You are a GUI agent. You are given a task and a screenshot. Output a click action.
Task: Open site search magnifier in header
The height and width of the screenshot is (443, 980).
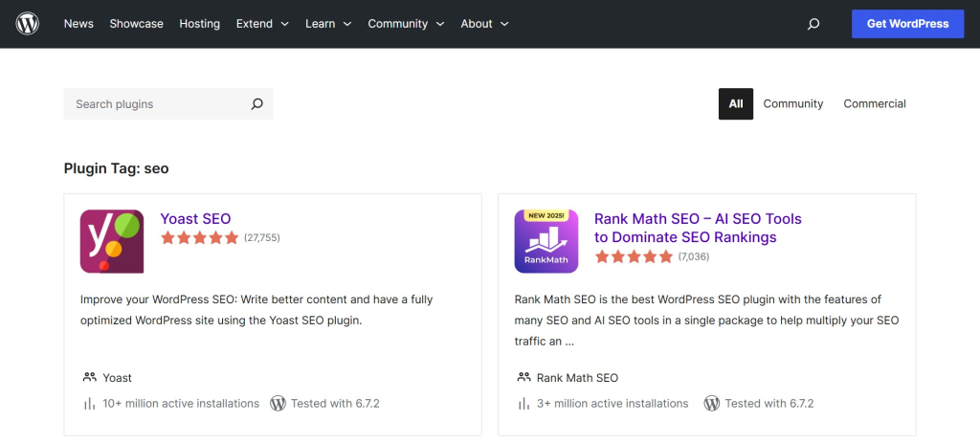(x=813, y=24)
